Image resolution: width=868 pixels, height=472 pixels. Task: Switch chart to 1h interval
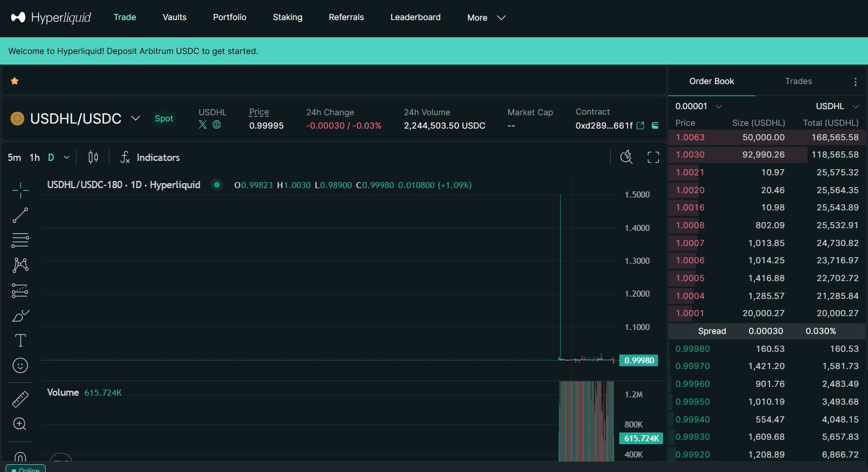34,158
